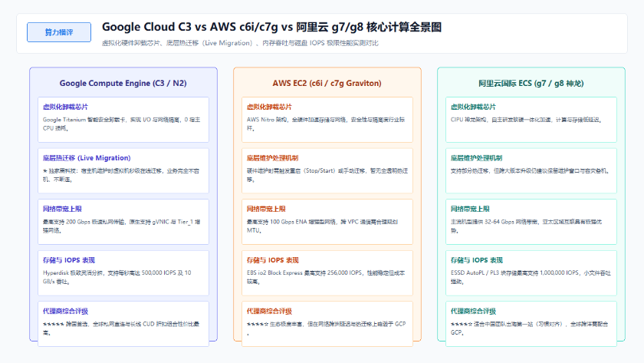Click the EBS io2 Block Express description

click(x=326, y=277)
